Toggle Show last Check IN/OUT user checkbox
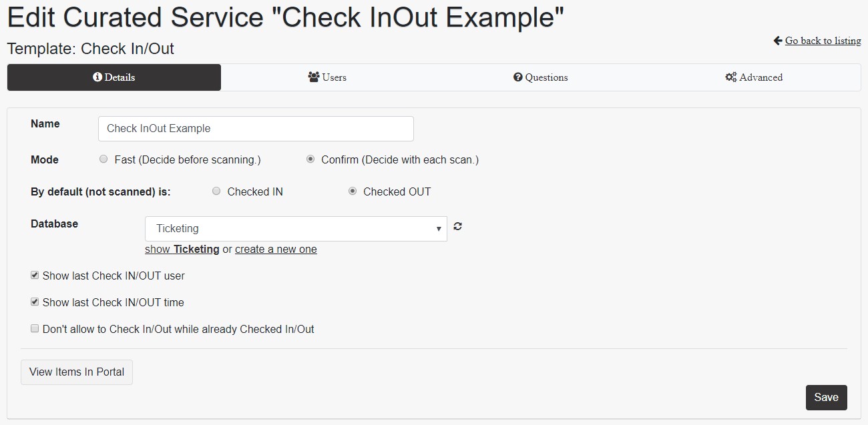This screenshot has height=425, width=868. click(35, 275)
